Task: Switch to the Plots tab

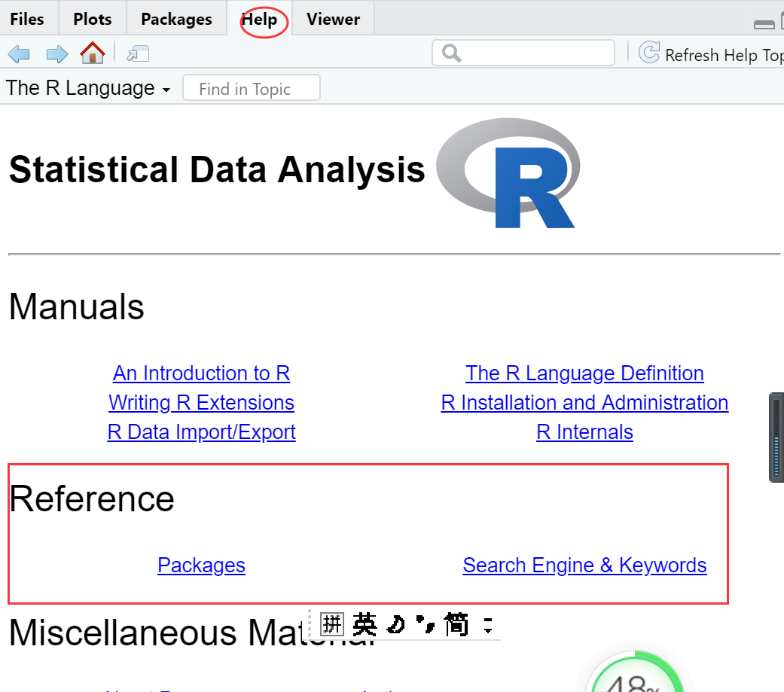Action: [x=93, y=19]
